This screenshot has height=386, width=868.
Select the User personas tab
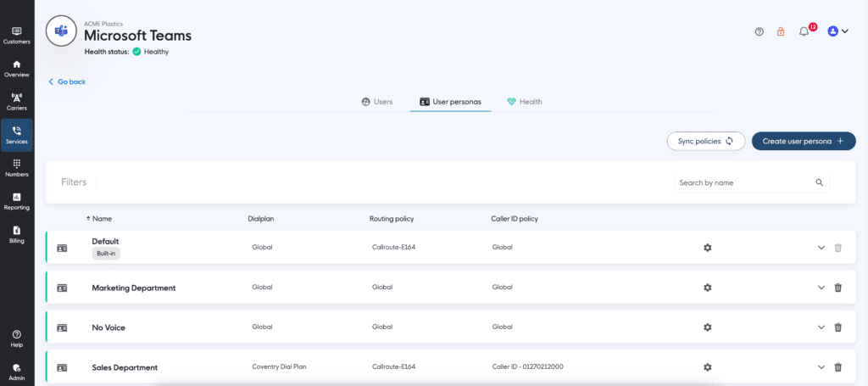coord(450,102)
